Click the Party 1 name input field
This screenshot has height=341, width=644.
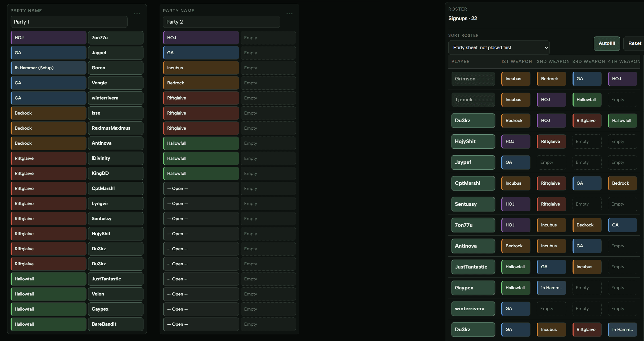(x=69, y=22)
